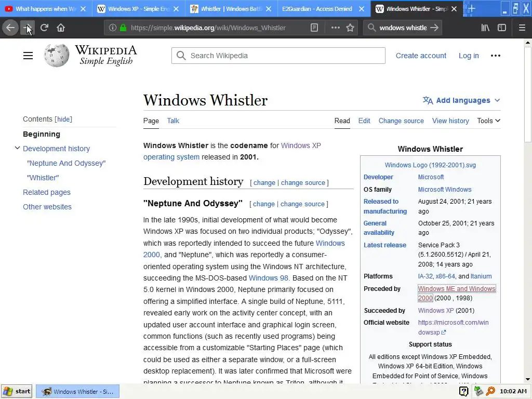Open Windows Logo (1992-2001).svg link
Viewport: 532px width, 399px height.
point(430,165)
